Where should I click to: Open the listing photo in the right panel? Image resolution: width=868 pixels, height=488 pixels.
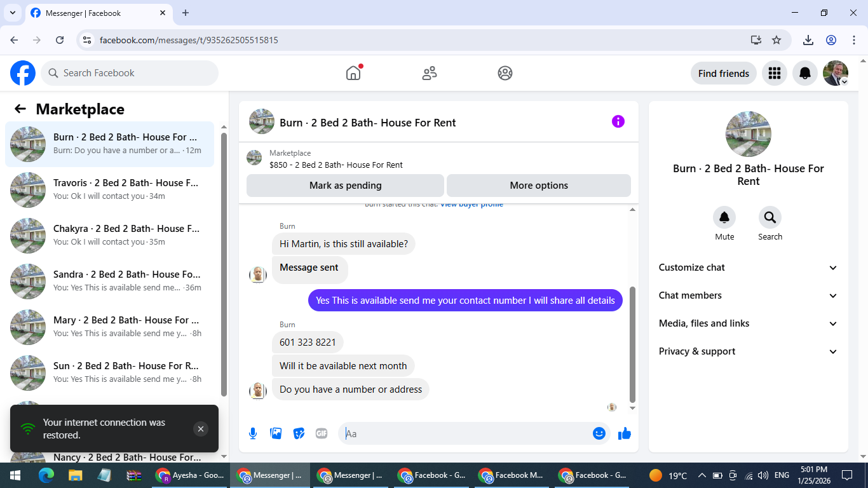(749, 134)
